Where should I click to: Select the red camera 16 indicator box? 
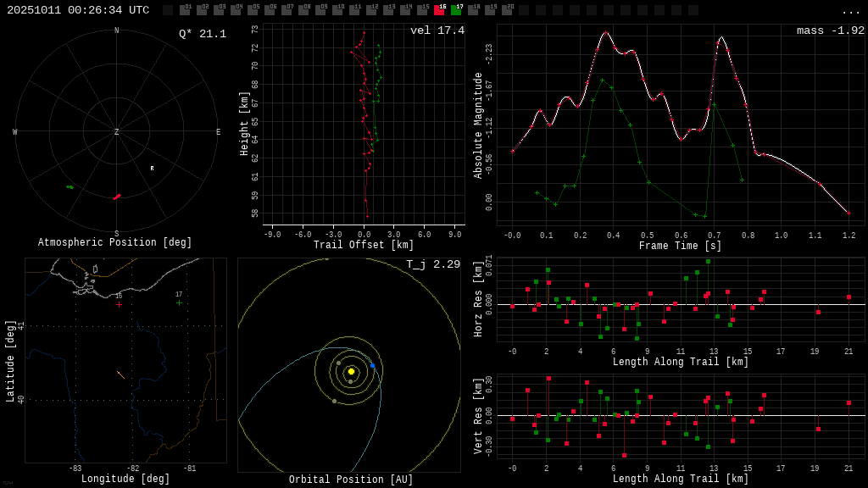click(439, 10)
